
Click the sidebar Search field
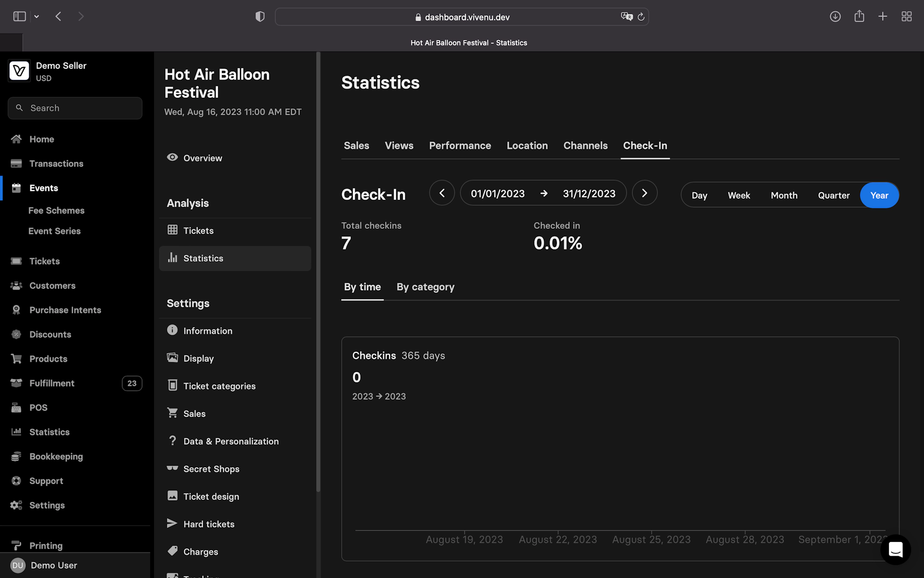[x=75, y=108]
